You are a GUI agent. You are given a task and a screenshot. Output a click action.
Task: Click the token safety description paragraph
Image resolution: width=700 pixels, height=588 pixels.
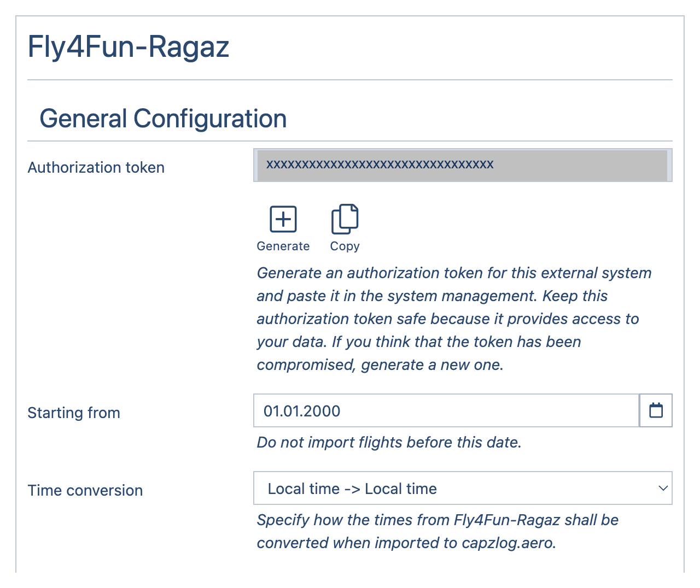(x=454, y=319)
